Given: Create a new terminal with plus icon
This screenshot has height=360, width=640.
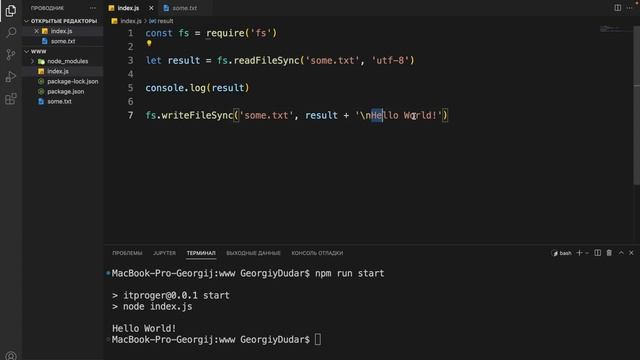Looking at the screenshot, I should [x=579, y=253].
